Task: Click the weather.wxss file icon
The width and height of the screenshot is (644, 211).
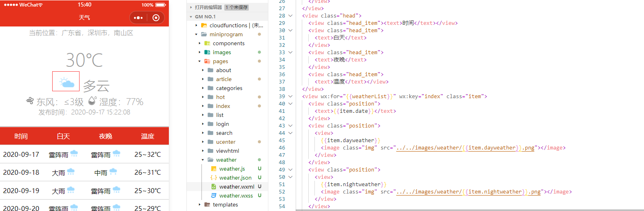Action: (x=214, y=196)
